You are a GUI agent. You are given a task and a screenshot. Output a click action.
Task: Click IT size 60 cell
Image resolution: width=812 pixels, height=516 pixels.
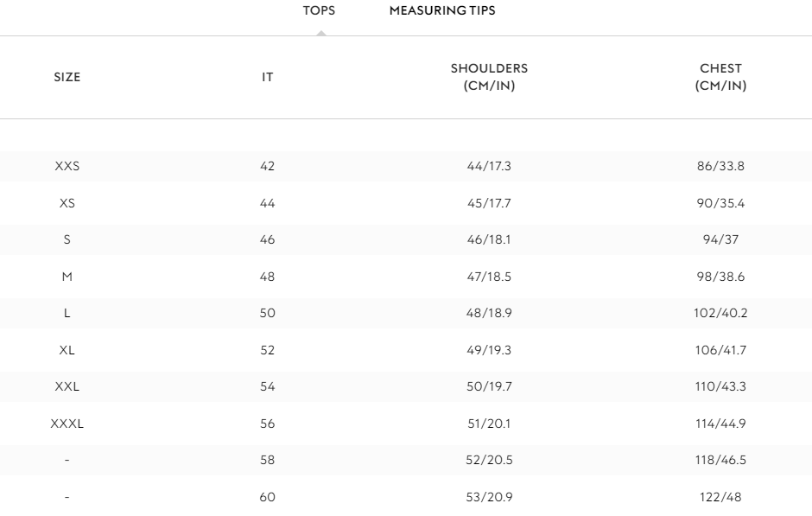click(268, 497)
